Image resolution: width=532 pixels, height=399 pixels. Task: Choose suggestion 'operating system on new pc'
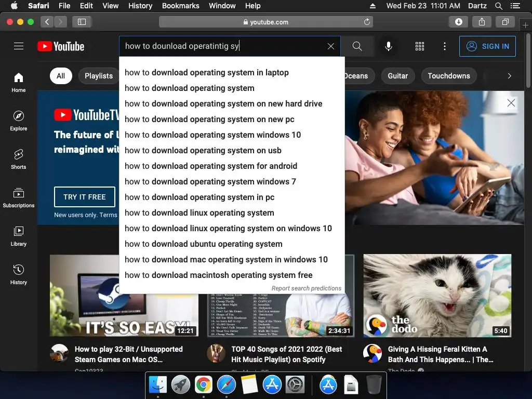(232, 119)
